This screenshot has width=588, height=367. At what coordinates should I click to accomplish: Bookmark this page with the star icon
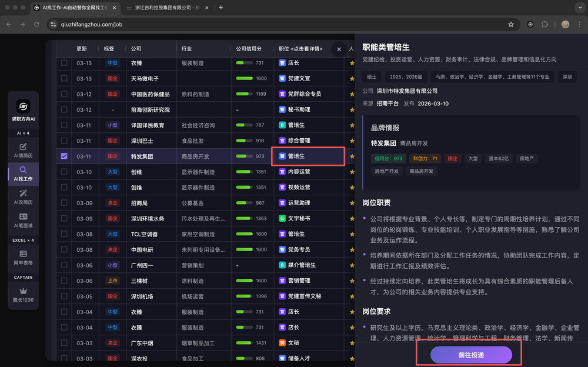pos(511,25)
